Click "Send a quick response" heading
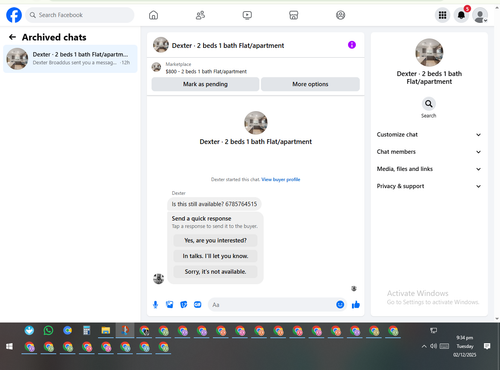The width and height of the screenshot is (500, 370). [201, 218]
